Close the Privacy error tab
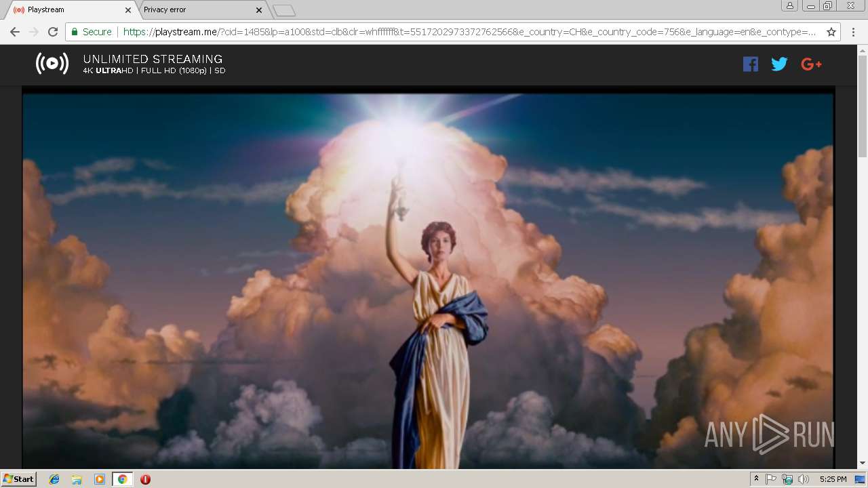This screenshot has width=868, height=488. 258,10
